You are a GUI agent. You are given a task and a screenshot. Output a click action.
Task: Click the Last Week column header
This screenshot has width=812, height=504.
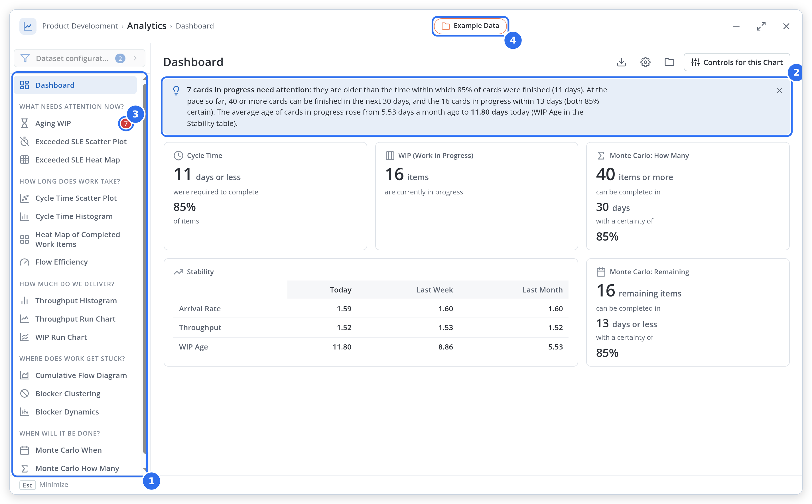tap(435, 290)
